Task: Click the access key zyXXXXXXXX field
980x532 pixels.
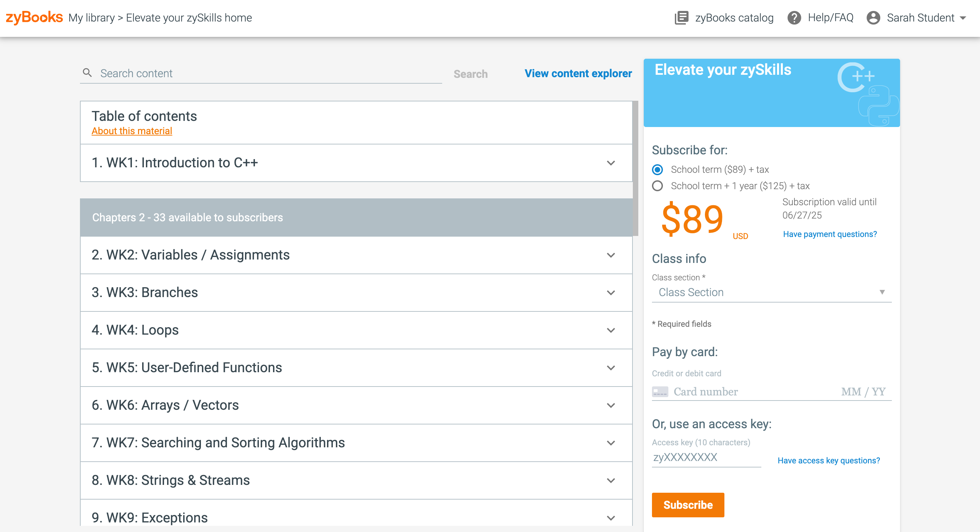Action: [706, 458]
